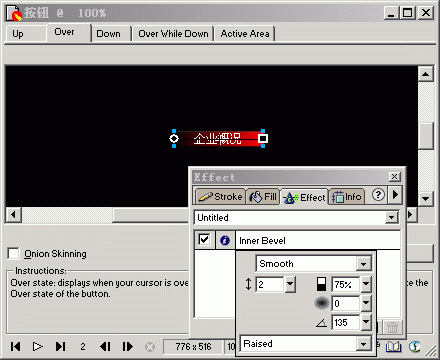Click the book icon in status bar
440x360 pixels.
click(393, 347)
